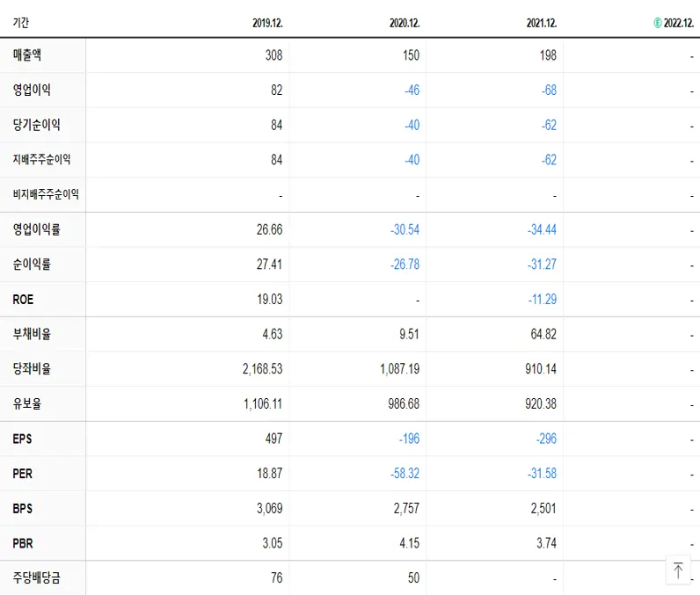The image size is (700, 595).
Task: Click the 기간 header label
Action: (21, 22)
